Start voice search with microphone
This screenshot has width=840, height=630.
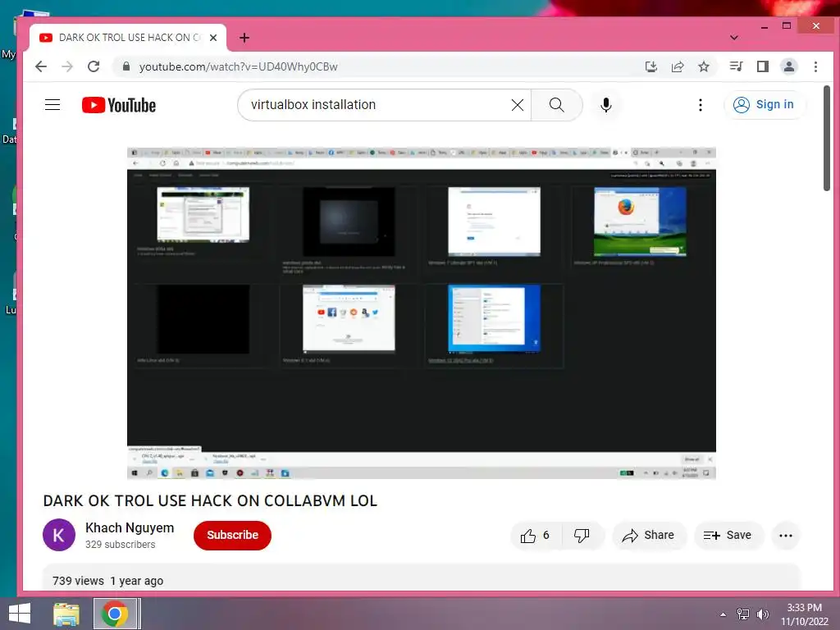point(606,105)
